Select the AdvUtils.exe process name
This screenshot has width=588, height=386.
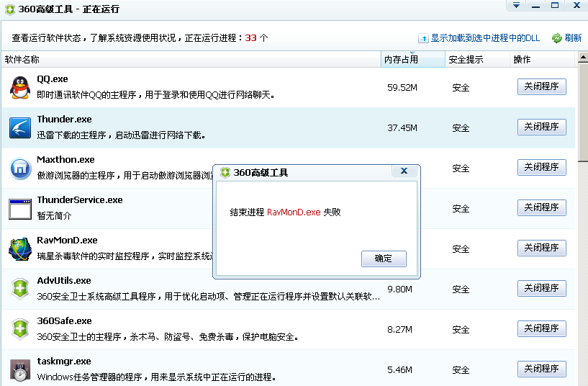pyautogui.click(x=64, y=281)
